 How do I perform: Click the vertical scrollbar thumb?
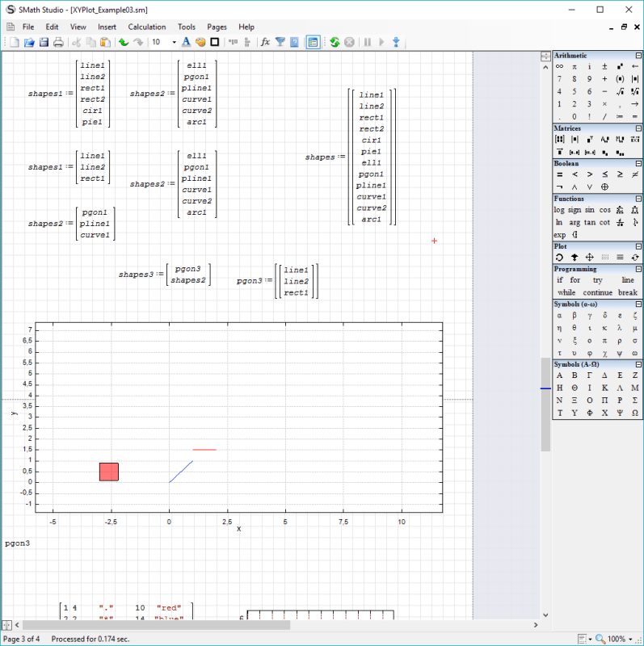click(x=545, y=405)
